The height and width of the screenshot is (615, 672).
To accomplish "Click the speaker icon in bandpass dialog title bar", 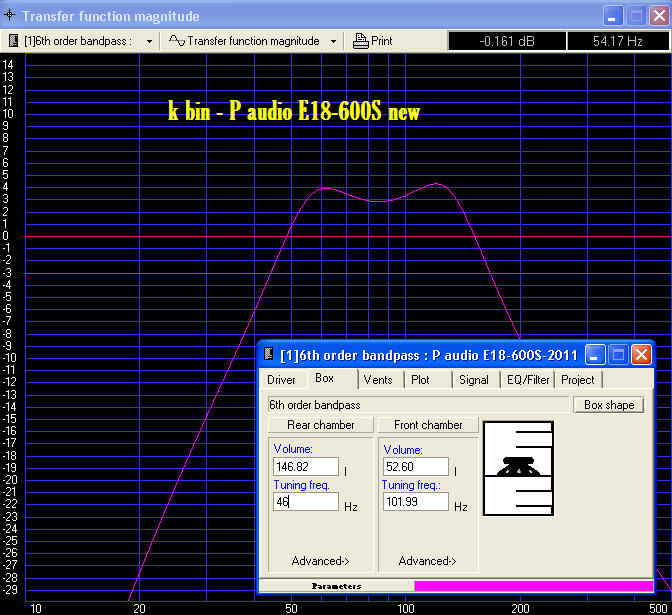I will click(x=269, y=354).
